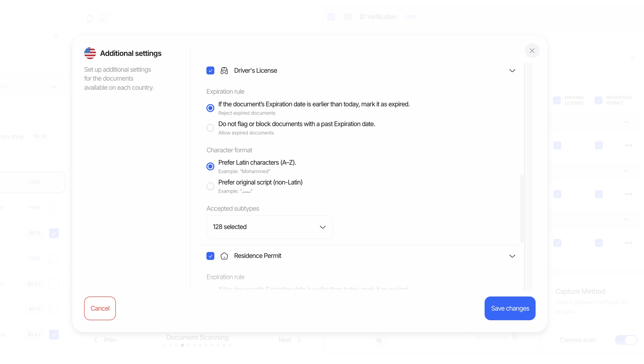This screenshot has width=644, height=364.
Task: Select Prefer original script (non-Latin) option
Action: (x=210, y=186)
